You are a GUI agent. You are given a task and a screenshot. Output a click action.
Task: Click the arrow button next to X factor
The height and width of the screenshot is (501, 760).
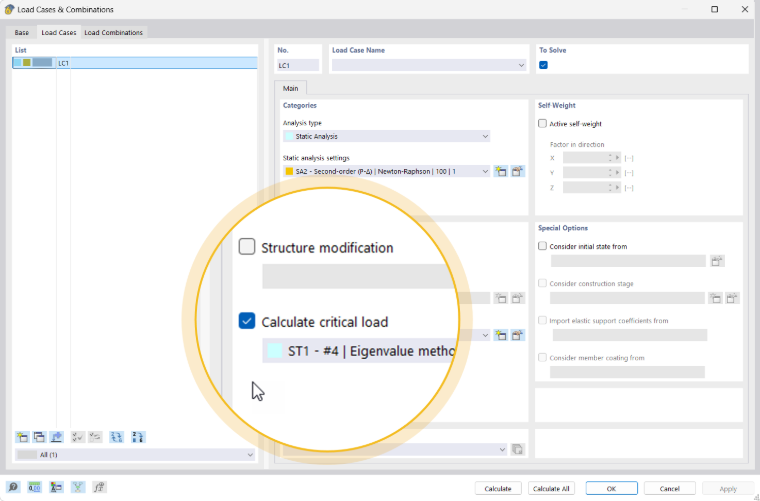click(x=618, y=157)
